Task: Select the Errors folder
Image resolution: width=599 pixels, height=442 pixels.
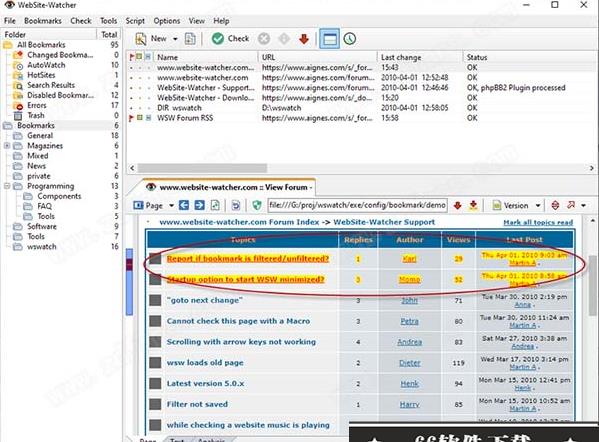Action: click(37, 105)
